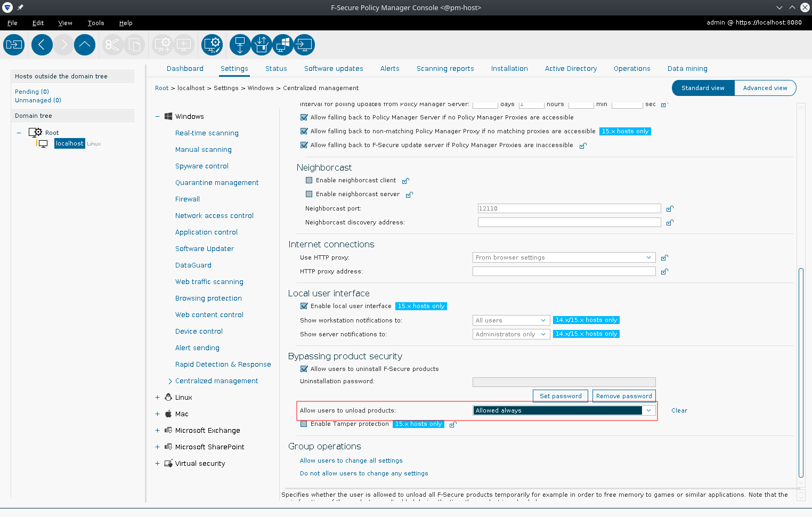Expand the Microsoft Exchange tree node
This screenshot has height=517, width=812.
(157, 430)
